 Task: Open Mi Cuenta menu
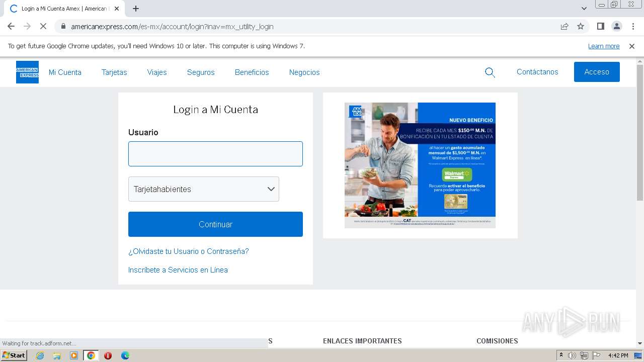click(x=65, y=72)
